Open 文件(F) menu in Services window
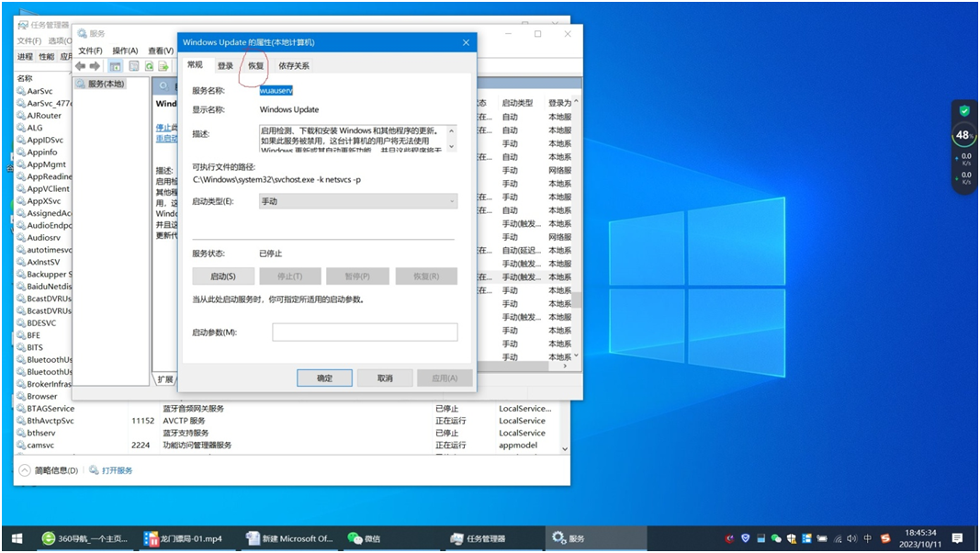Image resolution: width=980 pixels, height=553 pixels. (91, 51)
